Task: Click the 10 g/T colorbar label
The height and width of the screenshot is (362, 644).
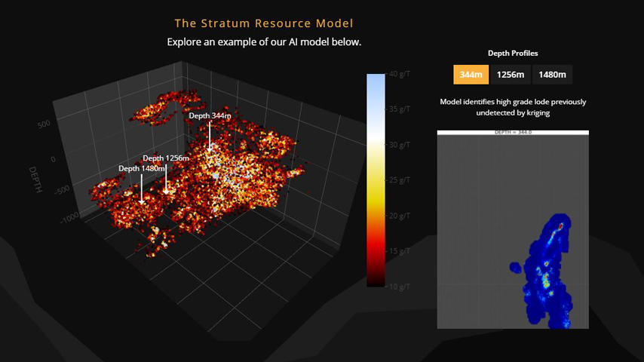Action: click(x=398, y=287)
